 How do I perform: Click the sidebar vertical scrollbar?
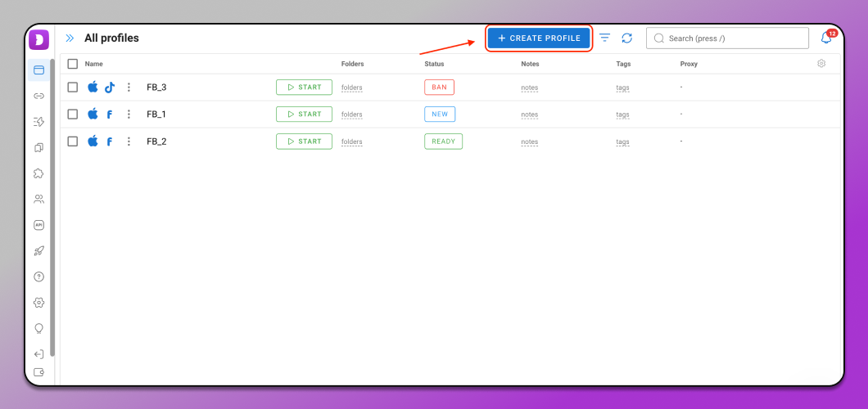(x=52, y=207)
